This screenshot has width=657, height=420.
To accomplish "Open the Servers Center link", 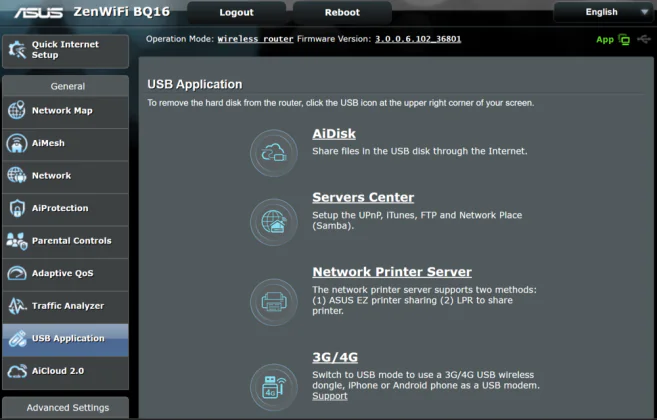I will coord(363,197).
